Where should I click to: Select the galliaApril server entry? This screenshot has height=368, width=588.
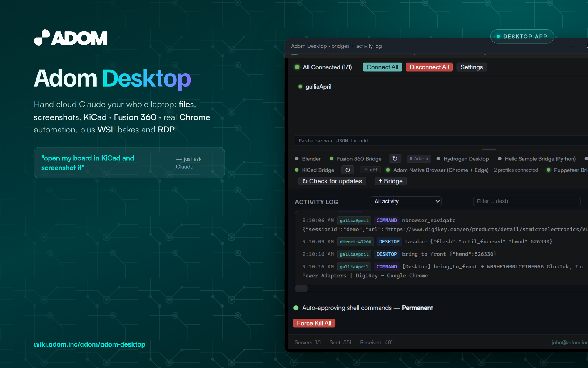[318, 87]
